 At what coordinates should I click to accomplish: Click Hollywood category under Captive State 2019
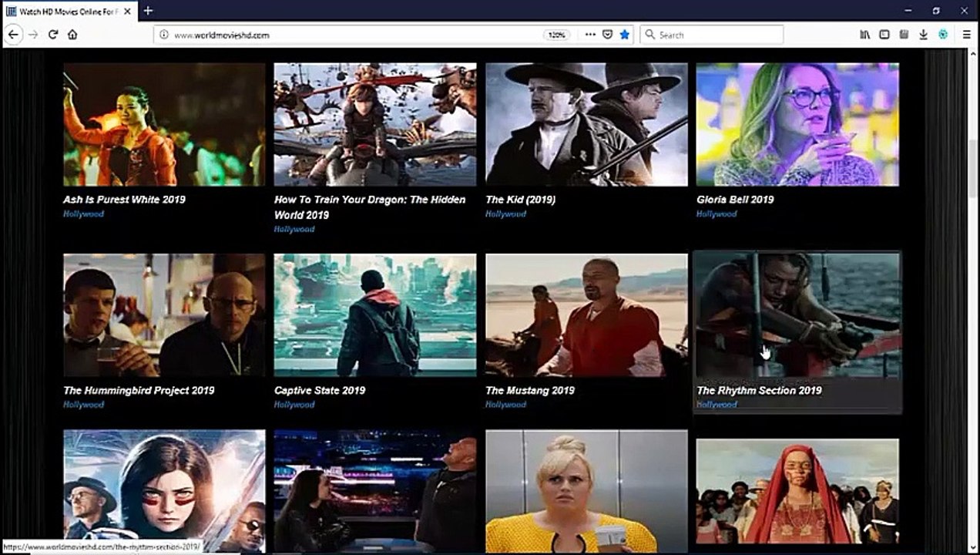point(294,404)
